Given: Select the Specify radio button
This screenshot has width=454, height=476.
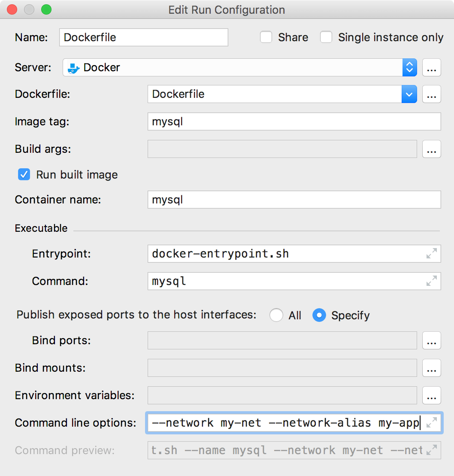Looking at the screenshot, I should [319, 315].
